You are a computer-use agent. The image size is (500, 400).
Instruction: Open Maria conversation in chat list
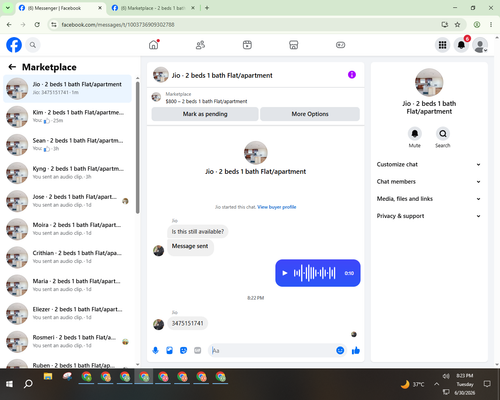(67, 285)
